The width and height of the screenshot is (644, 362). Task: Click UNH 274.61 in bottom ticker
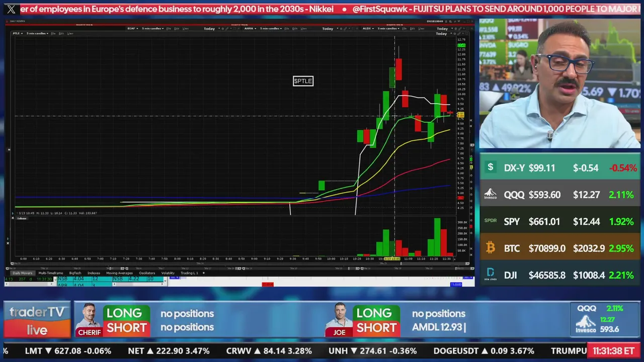click(372, 351)
